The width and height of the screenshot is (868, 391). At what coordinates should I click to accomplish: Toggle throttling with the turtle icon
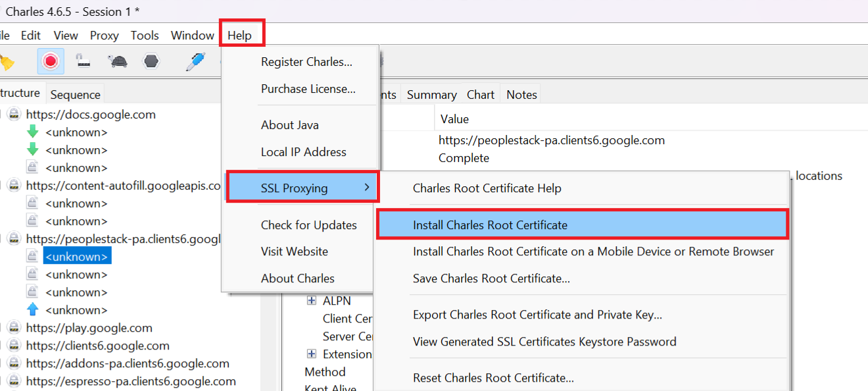point(118,61)
